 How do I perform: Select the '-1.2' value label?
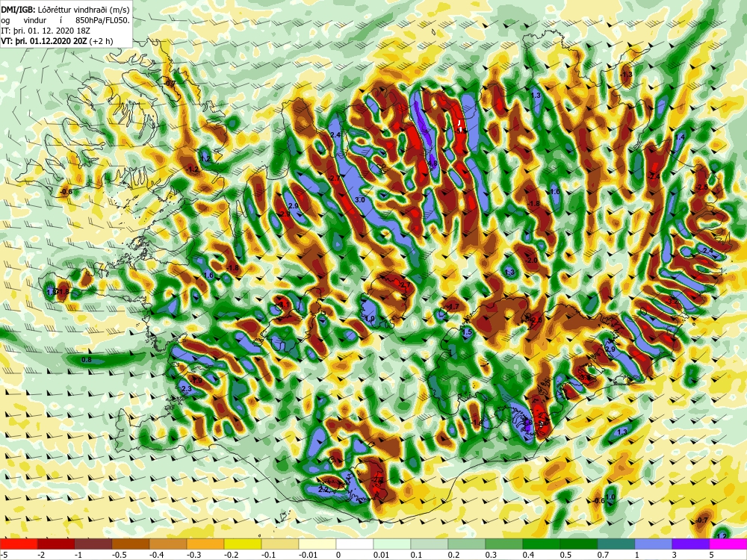pyautogui.click(x=193, y=169)
